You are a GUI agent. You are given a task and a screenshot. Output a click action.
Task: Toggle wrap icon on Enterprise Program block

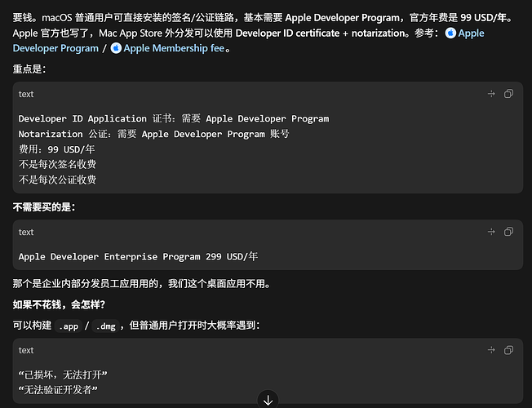[491, 232]
